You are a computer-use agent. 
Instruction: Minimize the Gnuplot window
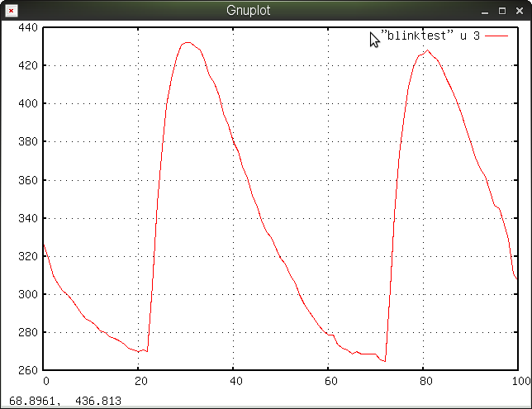485,11
